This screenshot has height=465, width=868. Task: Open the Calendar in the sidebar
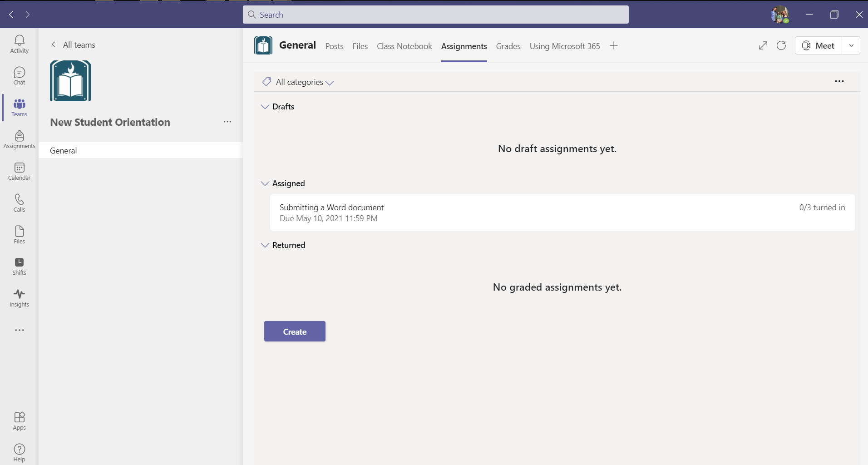click(19, 171)
